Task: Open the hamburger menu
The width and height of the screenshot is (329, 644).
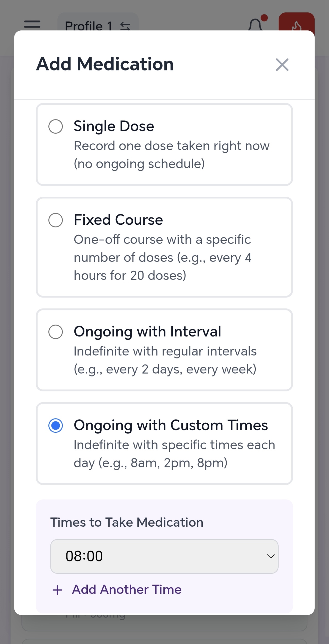Action: click(32, 24)
